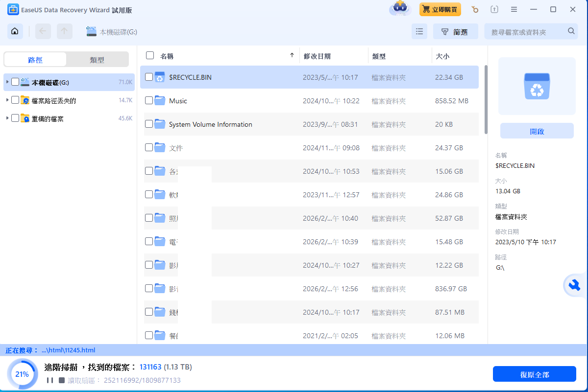This screenshot has width=588, height=392.
Task: Check the Music folder checkbox
Action: (150, 101)
